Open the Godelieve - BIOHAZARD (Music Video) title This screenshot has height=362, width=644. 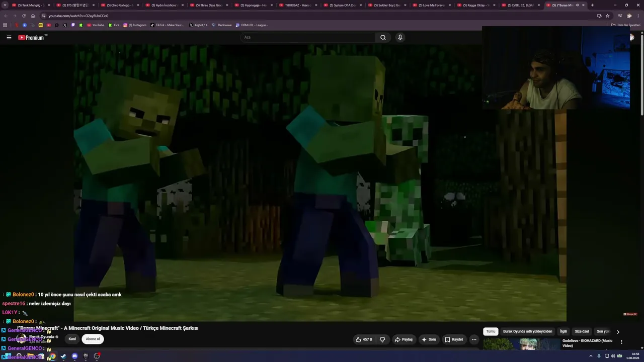(x=587, y=343)
